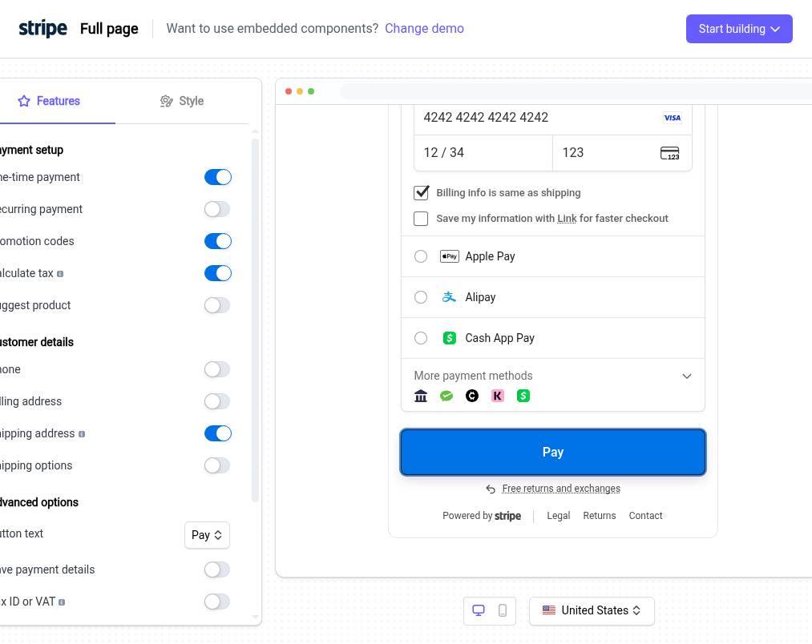Open Free returns and exchanges link
The image size is (812, 644).
click(561, 488)
